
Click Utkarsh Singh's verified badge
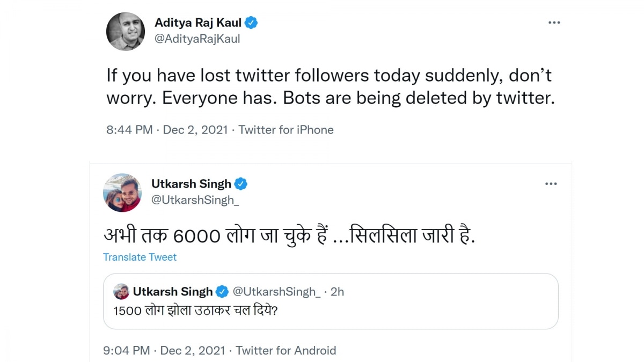tap(241, 184)
